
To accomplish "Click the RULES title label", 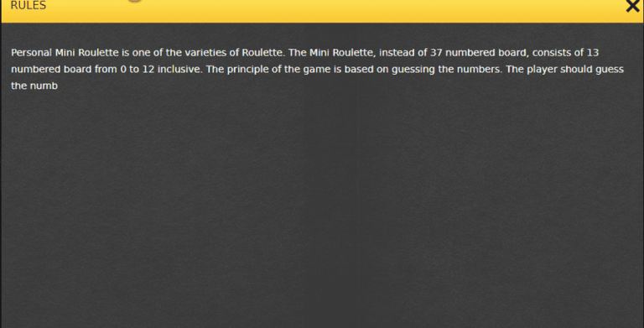I will [x=28, y=5].
